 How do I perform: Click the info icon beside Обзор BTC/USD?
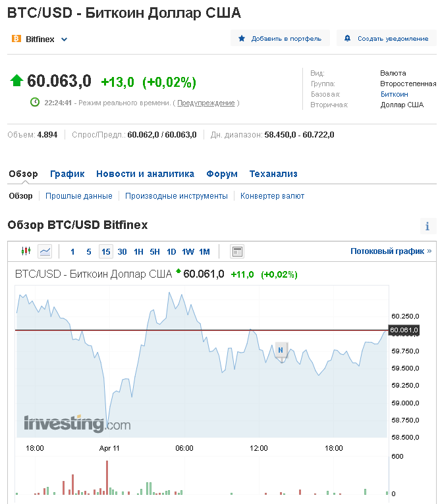click(x=427, y=226)
